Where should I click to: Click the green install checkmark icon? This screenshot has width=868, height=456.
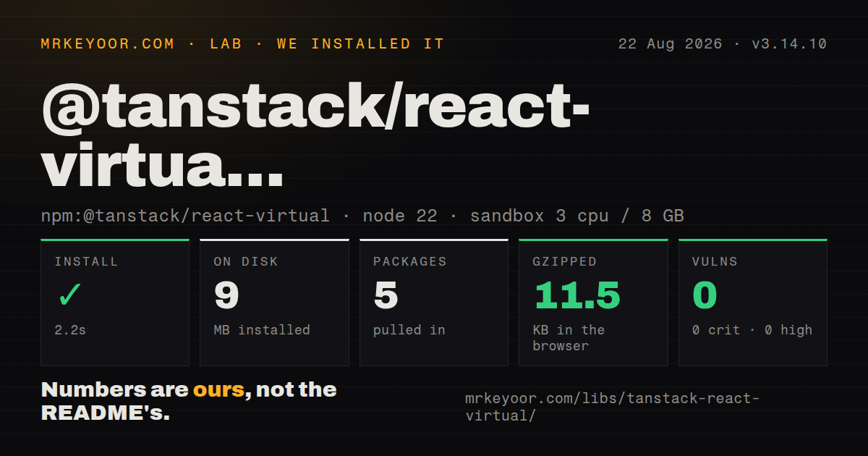click(70, 295)
